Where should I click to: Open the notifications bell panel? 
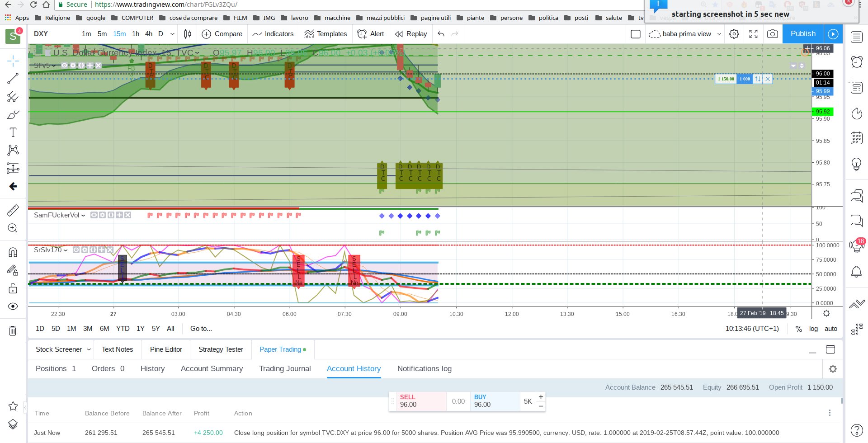[857, 272]
